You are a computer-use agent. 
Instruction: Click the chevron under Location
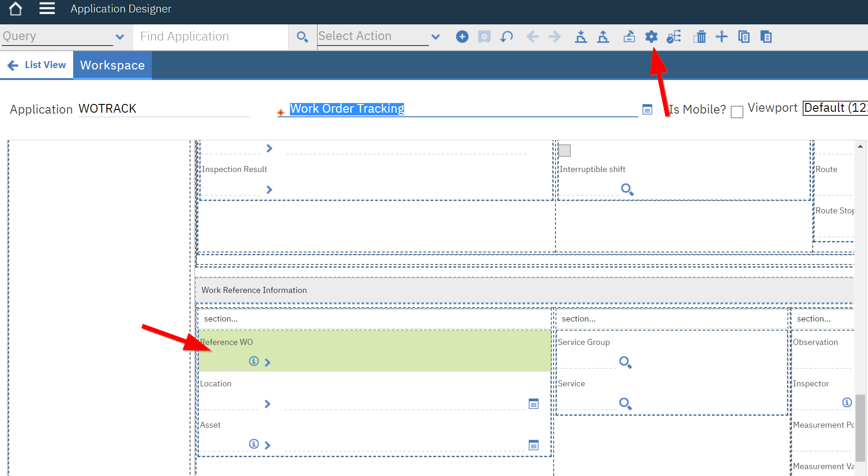click(x=267, y=404)
